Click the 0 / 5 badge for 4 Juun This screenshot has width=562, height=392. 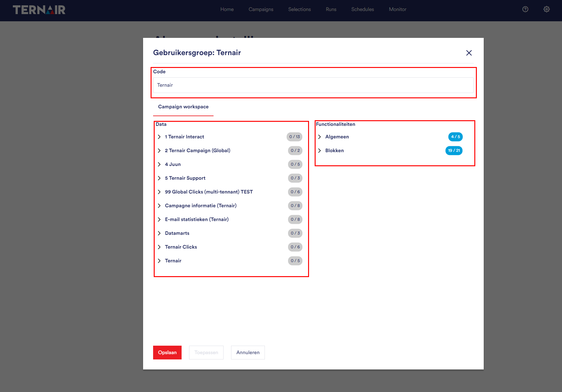point(295,164)
